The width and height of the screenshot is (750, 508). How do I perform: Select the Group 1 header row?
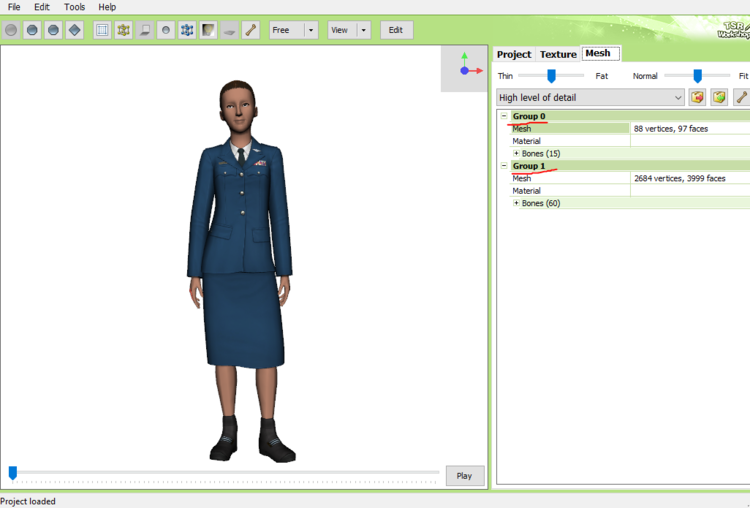[x=629, y=166]
